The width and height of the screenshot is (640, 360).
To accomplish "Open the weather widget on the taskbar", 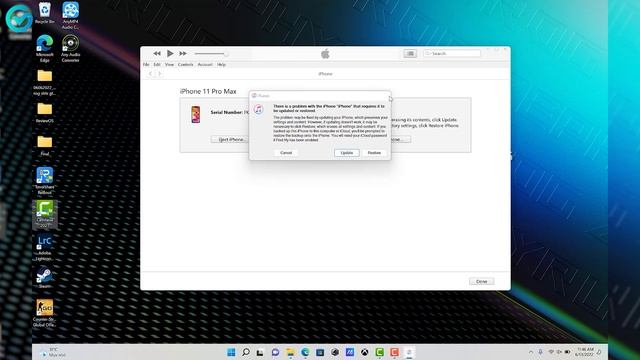I will coord(52,352).
